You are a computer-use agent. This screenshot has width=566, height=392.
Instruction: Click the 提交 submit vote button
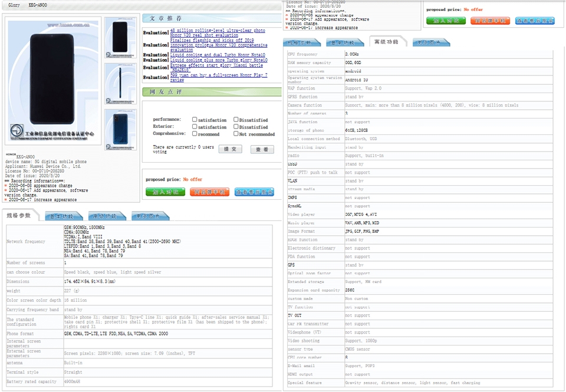click(x=231, y=149)
